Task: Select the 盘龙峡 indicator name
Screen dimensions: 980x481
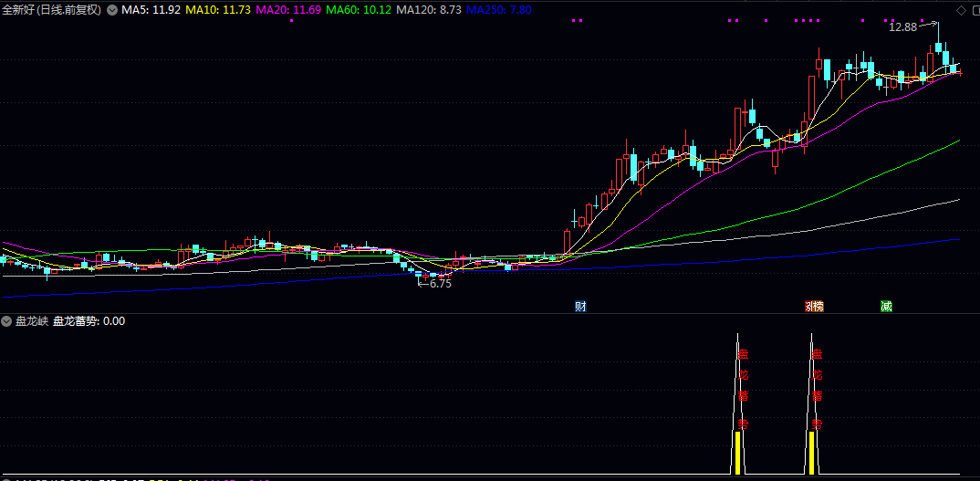Action: [32, 321]
